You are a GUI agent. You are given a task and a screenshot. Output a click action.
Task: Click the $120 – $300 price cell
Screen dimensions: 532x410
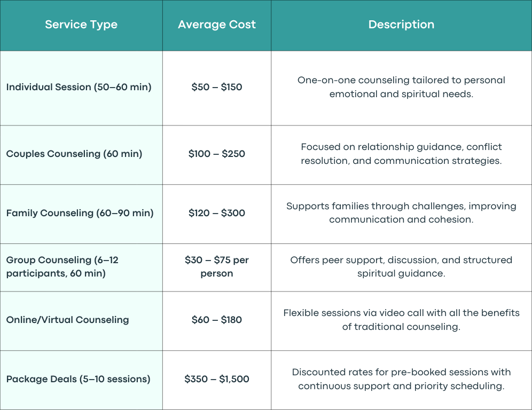pos(217,214)
